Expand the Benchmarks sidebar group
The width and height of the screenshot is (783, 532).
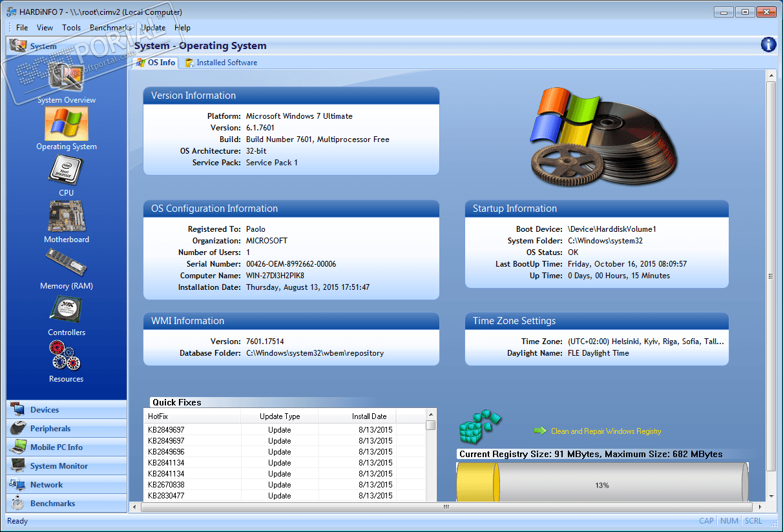(67, 504)
